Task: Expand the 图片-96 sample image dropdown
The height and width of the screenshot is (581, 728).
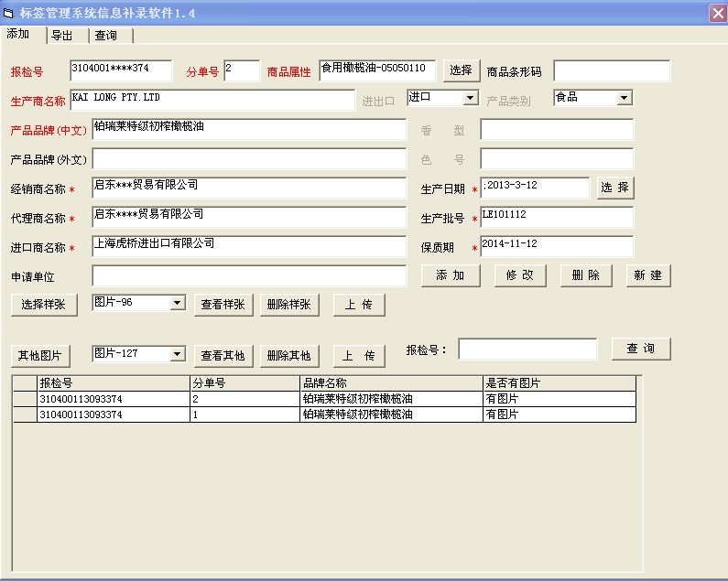Action: (x=177, y=303)
